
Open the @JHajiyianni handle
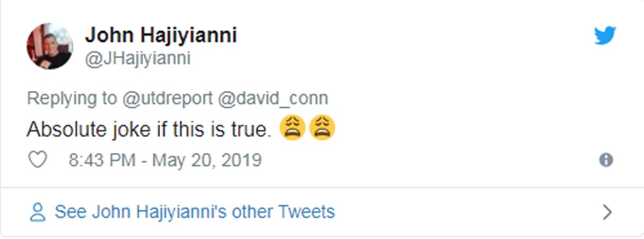pos(137,58)
